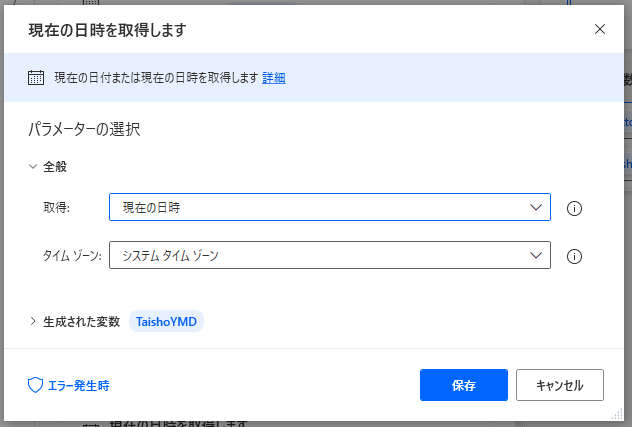Open the 詳細 link
The image size is (632, 427).
(274, 78)
